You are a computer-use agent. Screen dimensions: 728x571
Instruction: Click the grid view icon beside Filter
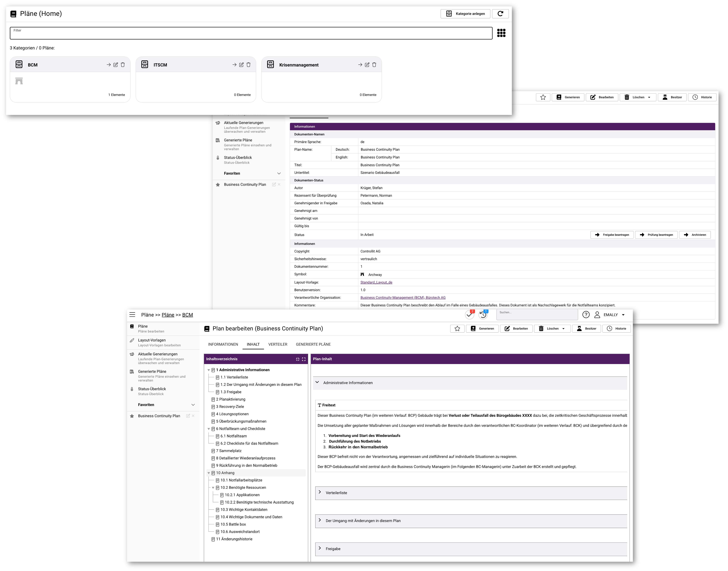point(501,33)
